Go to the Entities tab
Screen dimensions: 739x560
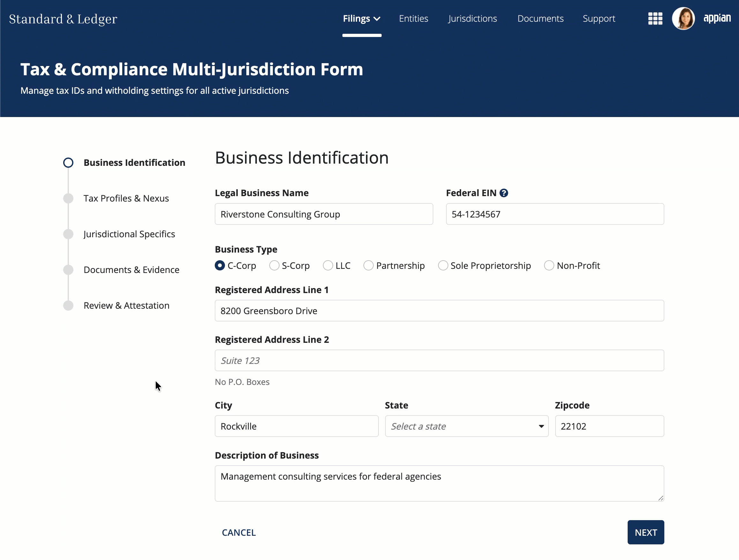413,19
